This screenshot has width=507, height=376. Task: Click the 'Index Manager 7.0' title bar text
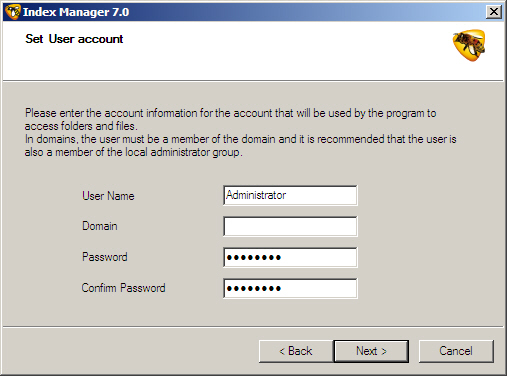point(76,12)
